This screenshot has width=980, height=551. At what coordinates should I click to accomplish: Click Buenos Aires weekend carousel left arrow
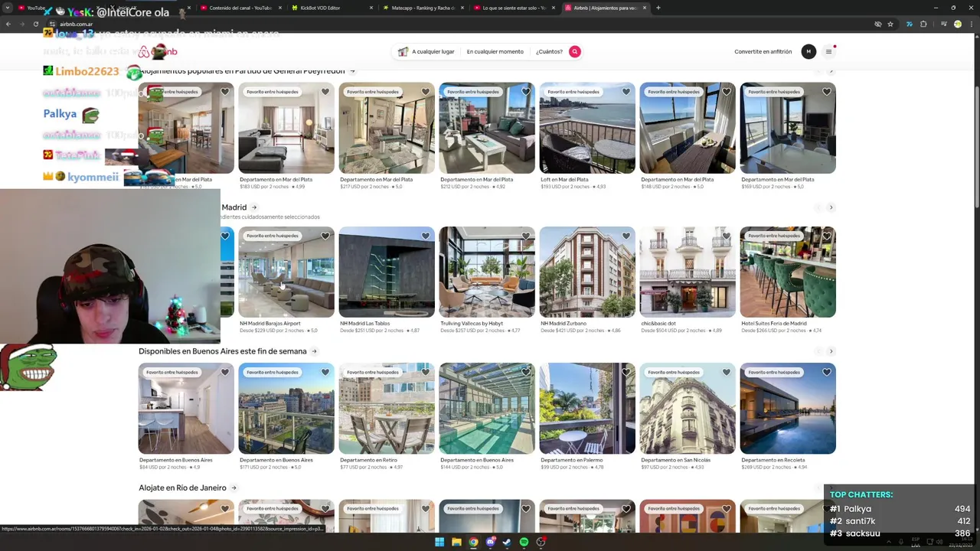tap(817, 351)
